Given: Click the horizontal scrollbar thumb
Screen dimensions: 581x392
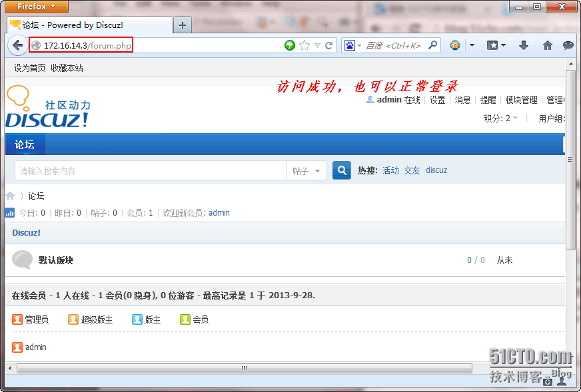Looking at the screenshot, I should [245, 368].
